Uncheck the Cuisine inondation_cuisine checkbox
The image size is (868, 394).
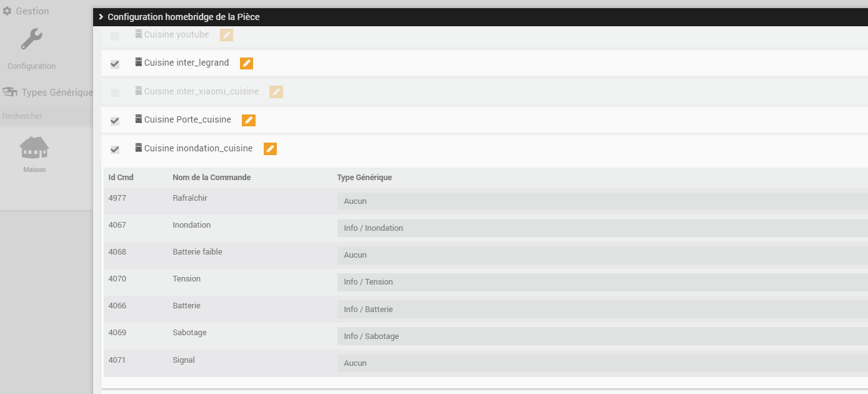(x=115, y=149)
